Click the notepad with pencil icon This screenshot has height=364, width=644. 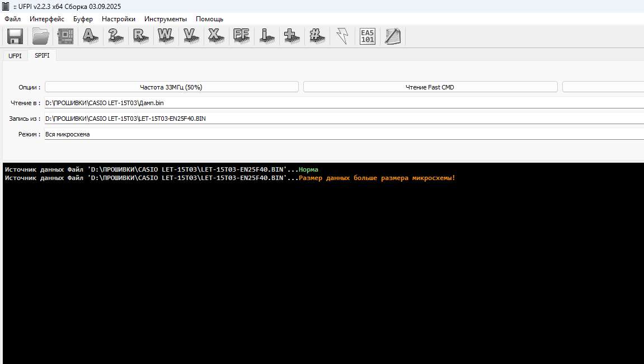[393, 36]
